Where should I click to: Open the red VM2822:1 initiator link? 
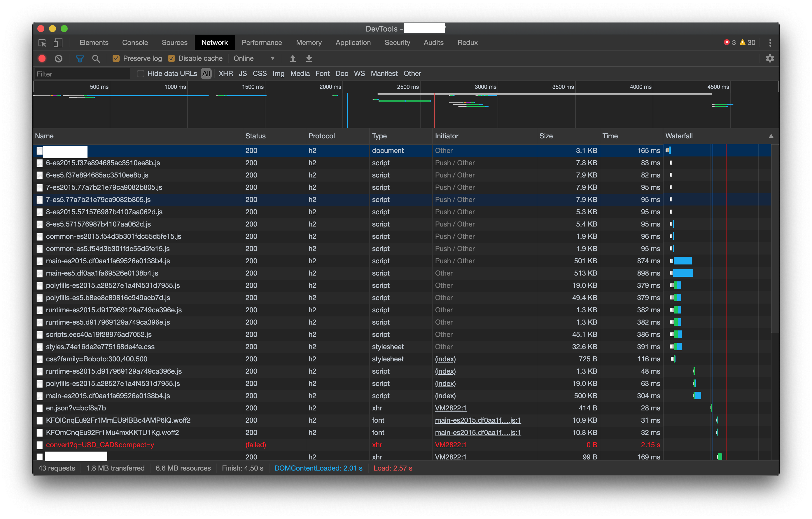tap(451, 445)
